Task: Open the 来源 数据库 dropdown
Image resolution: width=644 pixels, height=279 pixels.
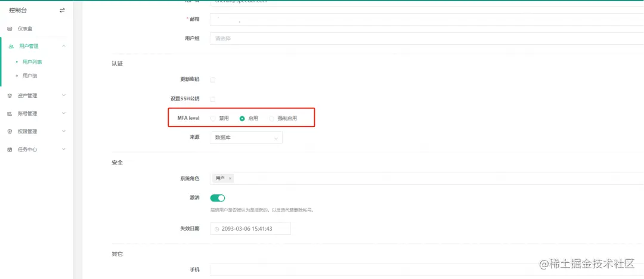Action: click(246, 138)
